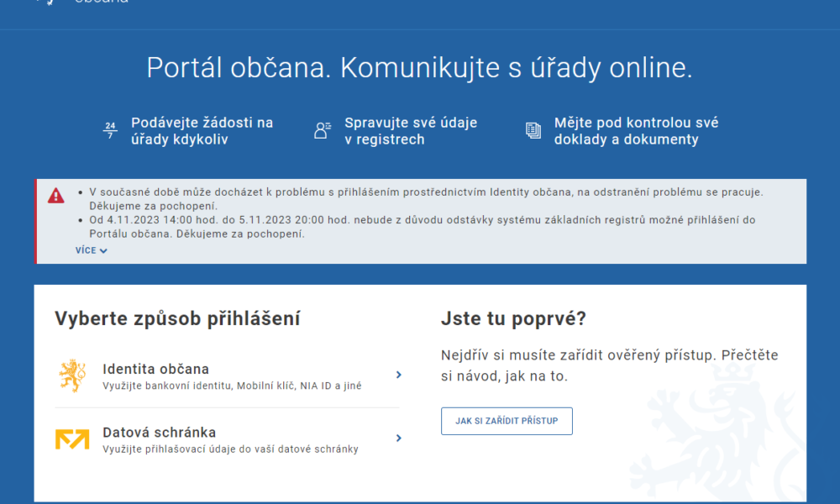This screenshot has width=840, height=504.
Task: Click 'Spravujte své údaje v registrech' text
Action: click(x=410, y=131)
